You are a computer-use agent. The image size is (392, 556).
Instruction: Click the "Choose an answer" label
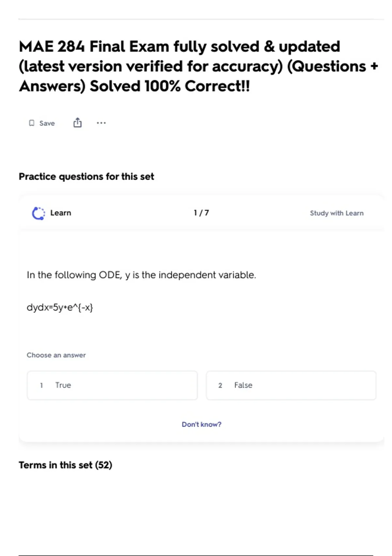point(56,355)
